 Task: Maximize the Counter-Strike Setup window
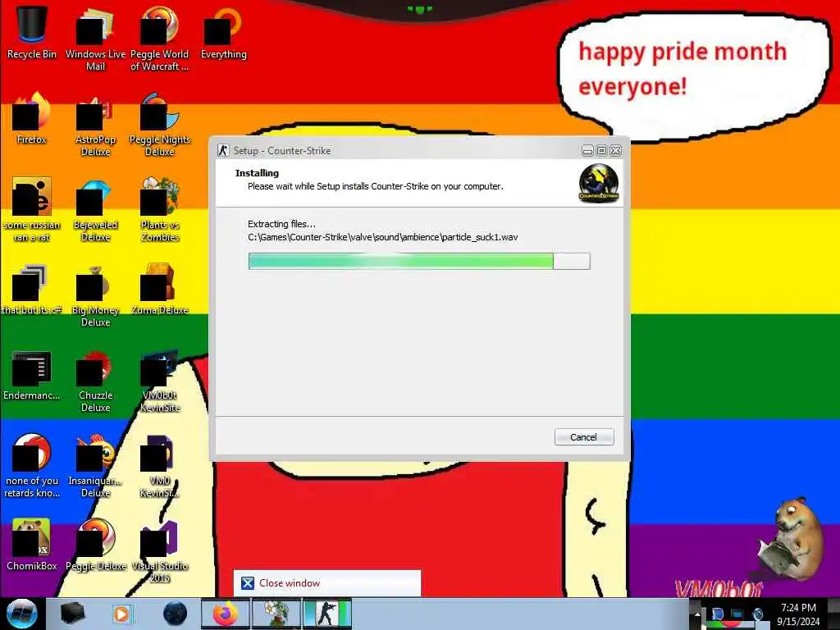[601, 151]
